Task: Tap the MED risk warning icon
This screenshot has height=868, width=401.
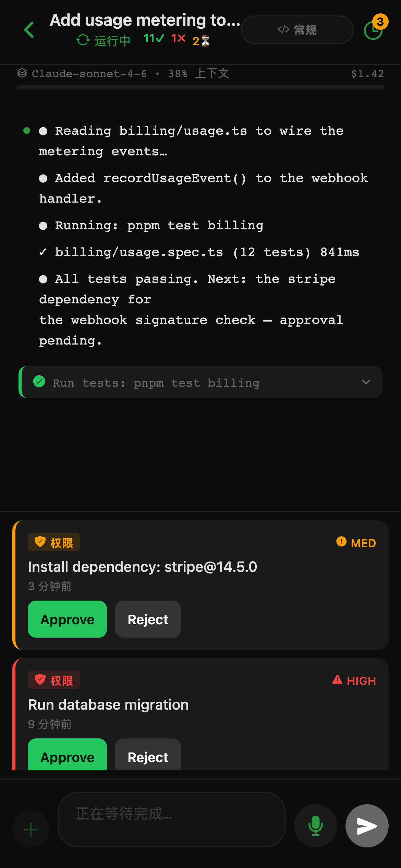Action: pyautogui.click(x=341, y=542)
